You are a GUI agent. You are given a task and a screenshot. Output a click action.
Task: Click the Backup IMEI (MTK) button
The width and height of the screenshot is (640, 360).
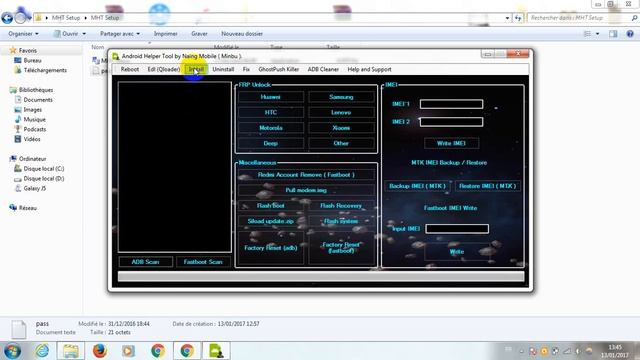[x=417, y=186]
